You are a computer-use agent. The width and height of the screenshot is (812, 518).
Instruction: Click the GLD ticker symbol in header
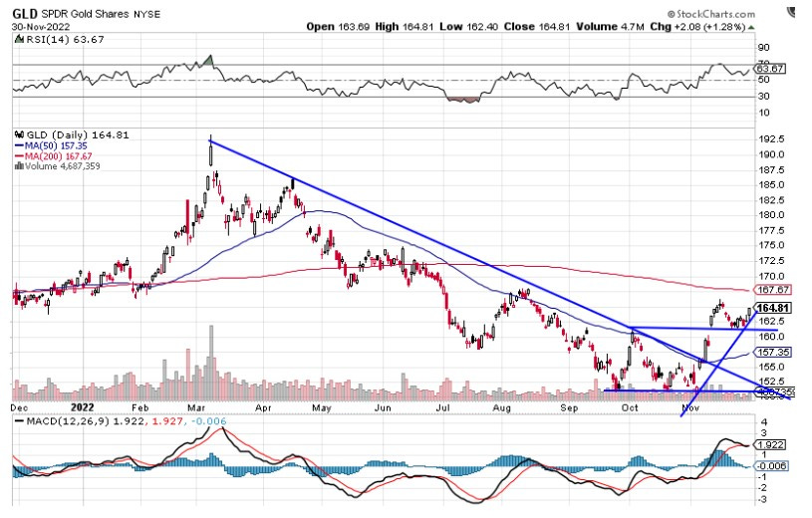pyautogui.click(x=24, y=14)
